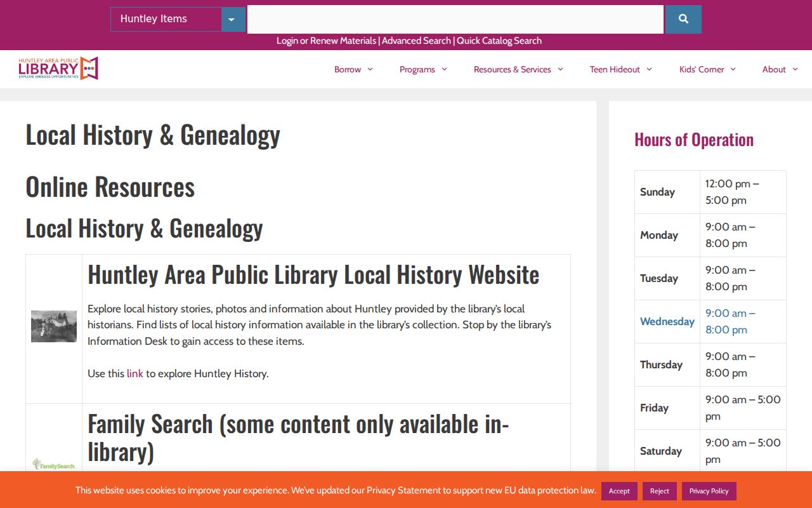Click the FamilySearch logo image
Screen dimensions: 812x508
pyautogui.click(x=54, y=464)
